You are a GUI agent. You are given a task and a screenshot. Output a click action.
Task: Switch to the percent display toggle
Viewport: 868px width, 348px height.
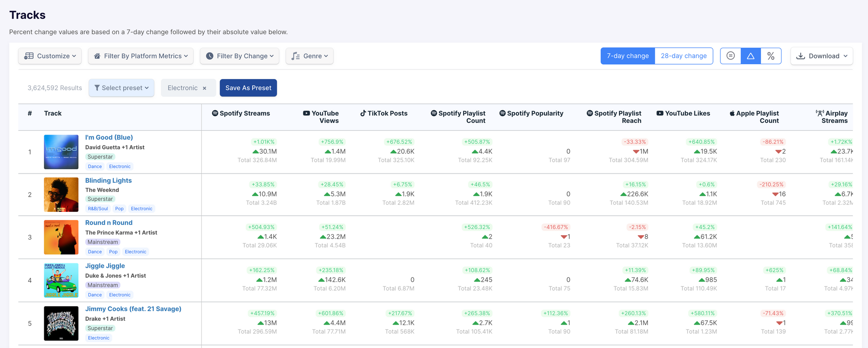[771, 56]
